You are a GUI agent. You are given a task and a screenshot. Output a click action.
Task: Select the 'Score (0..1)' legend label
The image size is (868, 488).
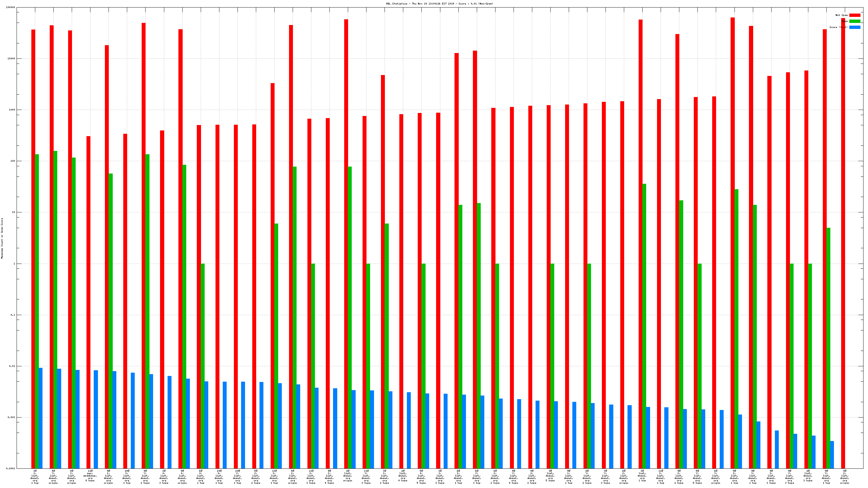(838, 27)
